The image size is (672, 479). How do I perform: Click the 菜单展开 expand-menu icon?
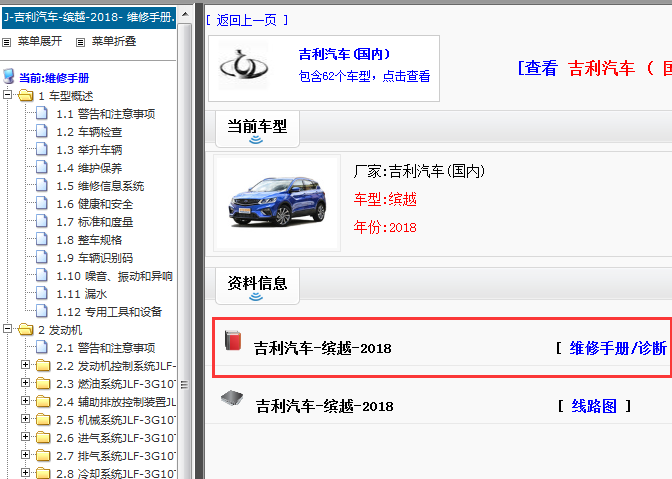click(6, 42)
